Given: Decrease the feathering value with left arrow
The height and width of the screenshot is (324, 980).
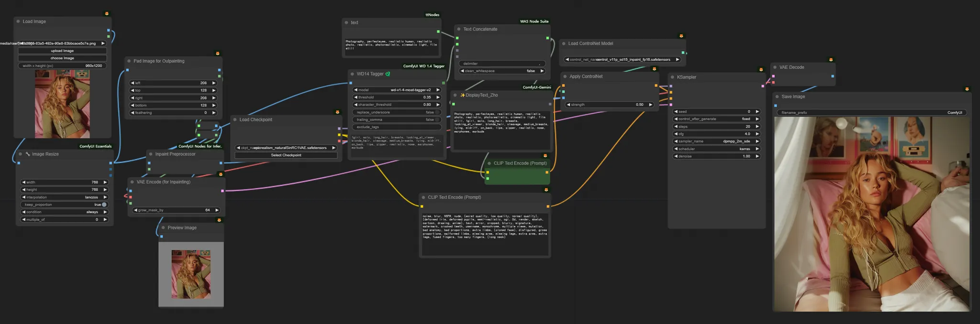Looking at the screenshot, I should 133,113.
